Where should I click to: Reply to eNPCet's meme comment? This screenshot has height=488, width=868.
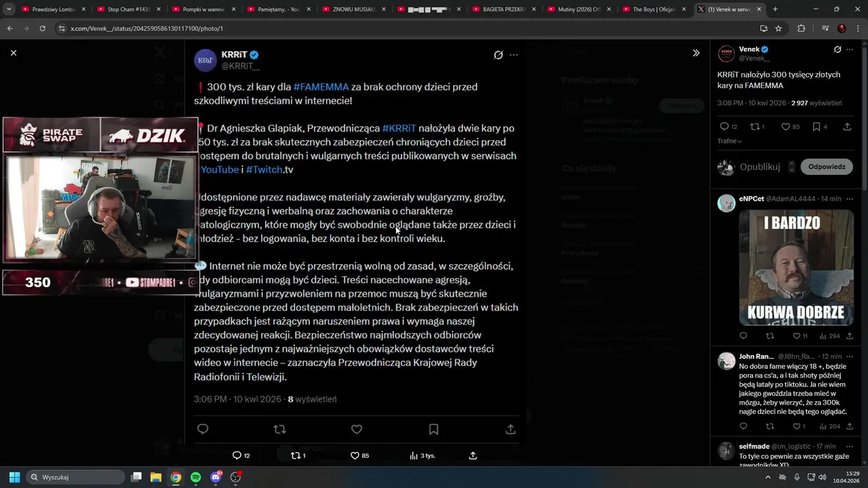pos(743,335)
